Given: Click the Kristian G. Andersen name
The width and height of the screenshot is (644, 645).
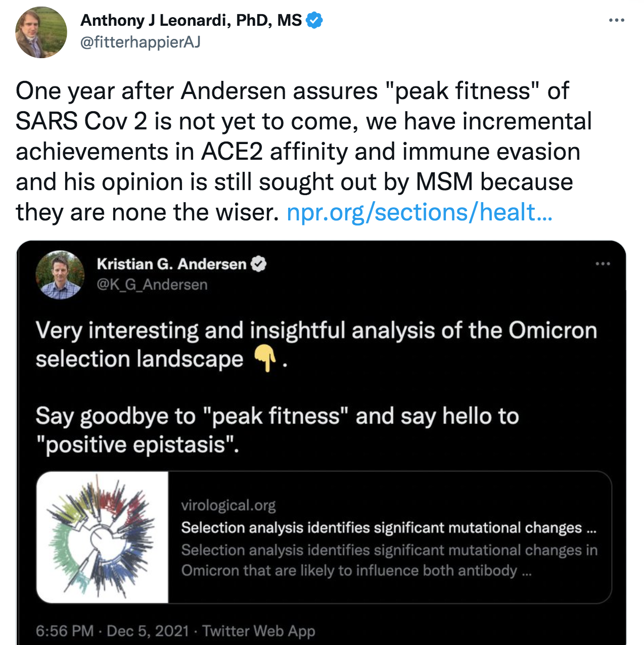Looking at the screenshot, I should click(x=171, y=264).
